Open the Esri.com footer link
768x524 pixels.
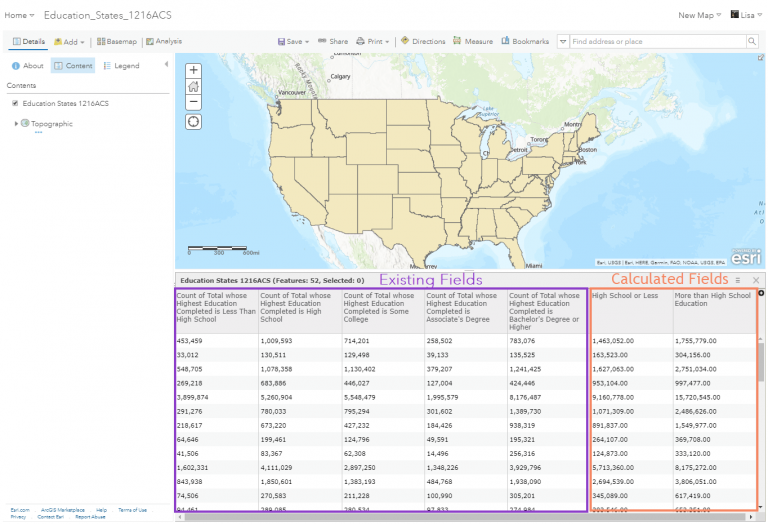pyautogui.click(x=20, y=510)
